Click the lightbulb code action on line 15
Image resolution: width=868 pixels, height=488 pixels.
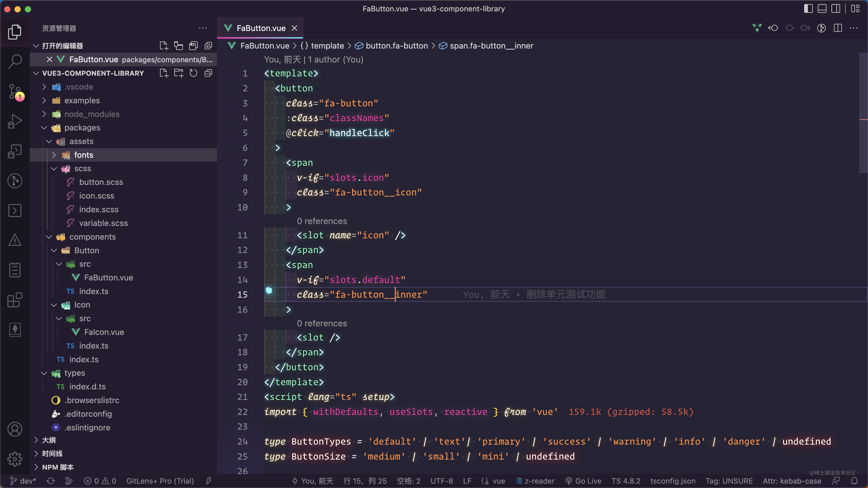[x=269, y=292]
